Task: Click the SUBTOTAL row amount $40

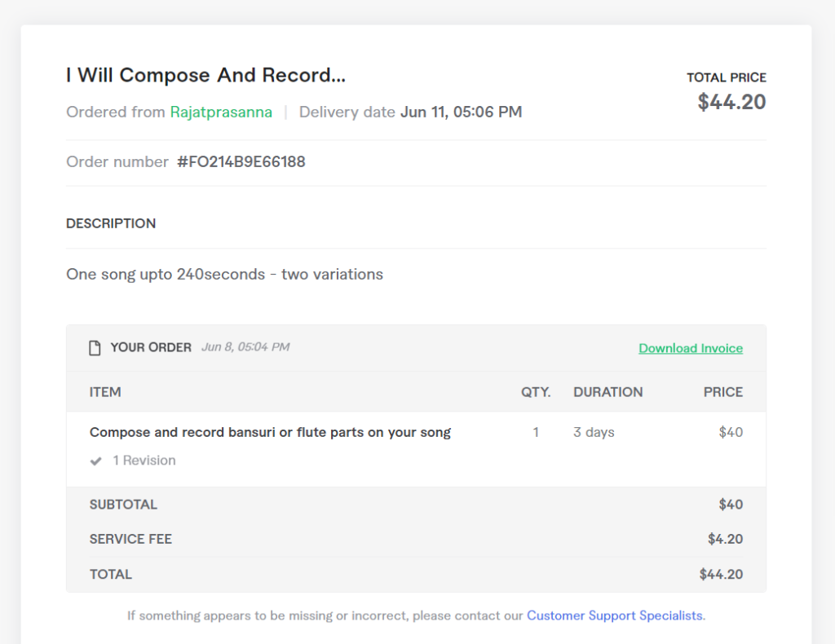Action: coord(731,505)
